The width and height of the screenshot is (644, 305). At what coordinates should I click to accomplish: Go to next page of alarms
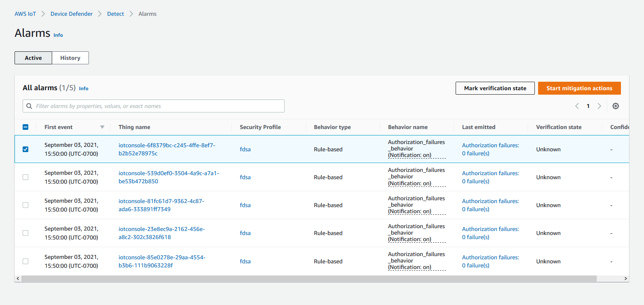[599, 106]
